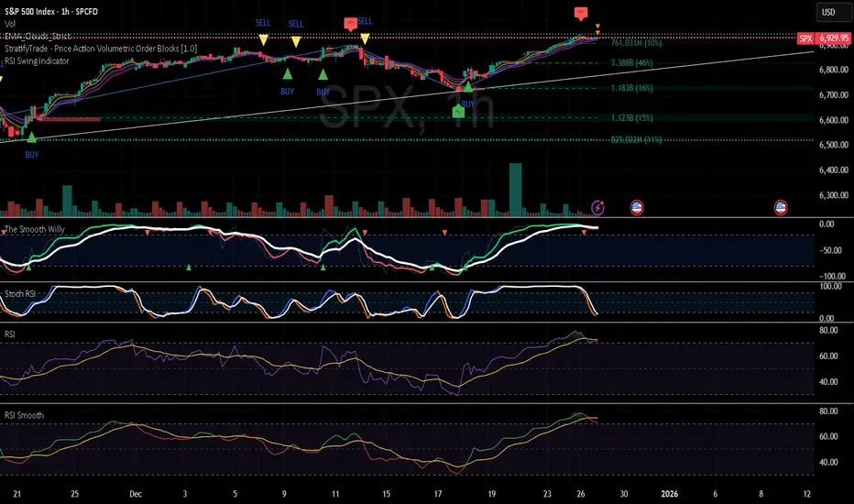Select the EMA_Clouds_Strict indicator legend

pos(38,36)
